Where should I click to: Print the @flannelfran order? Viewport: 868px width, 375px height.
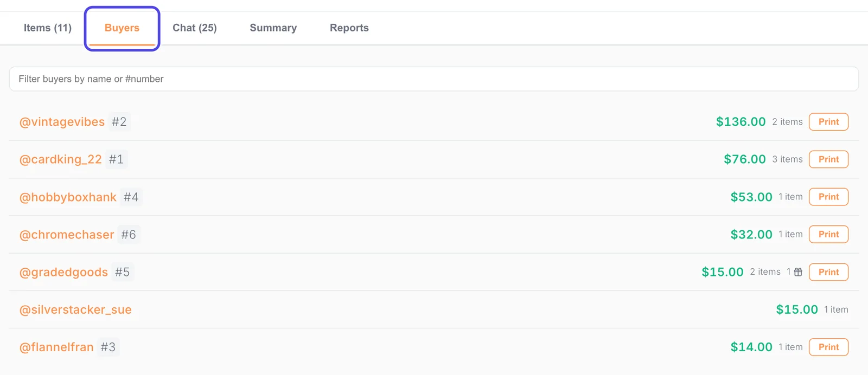[x=828, y=347]
